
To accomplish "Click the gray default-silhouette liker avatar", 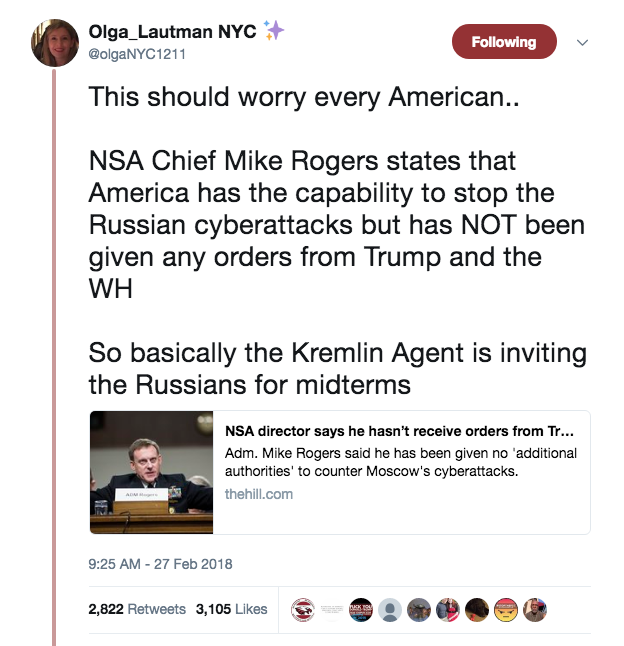I will click(391, 609).
